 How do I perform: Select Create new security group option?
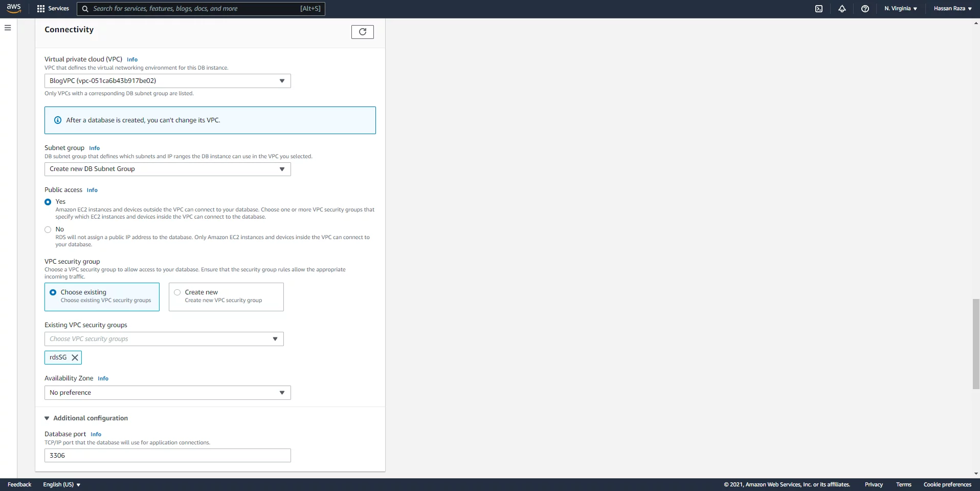tap(226, 297)
